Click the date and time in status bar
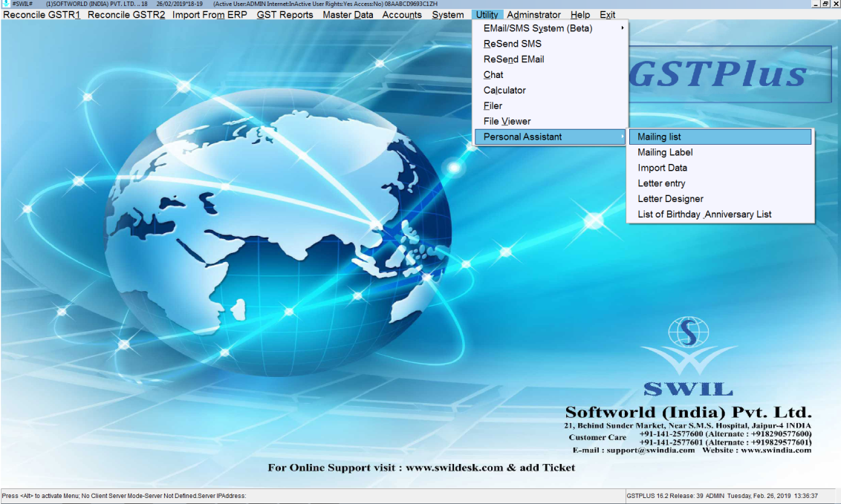 [x=773, y=496]
